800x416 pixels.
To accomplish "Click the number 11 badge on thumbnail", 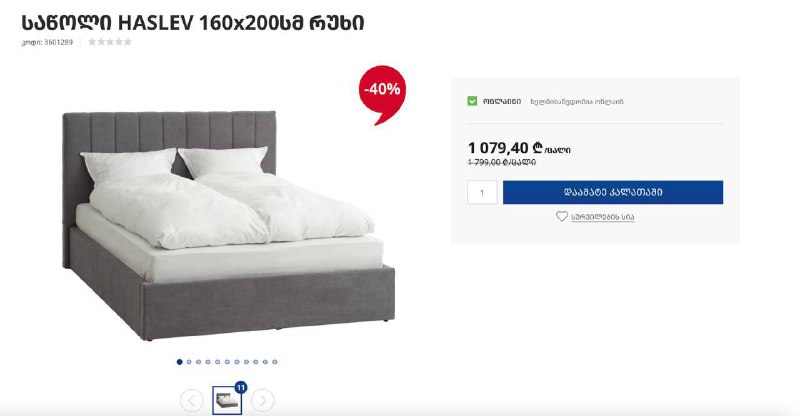I will pos(241,387).
